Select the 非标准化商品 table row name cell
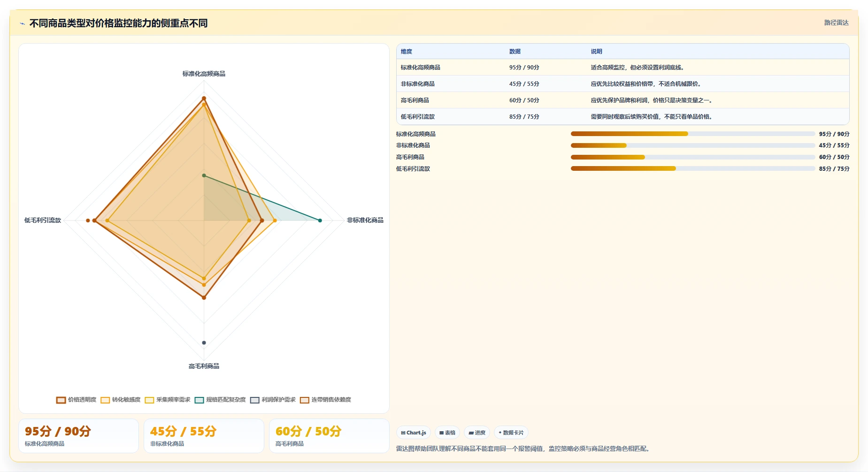The width and height of the screenshot is (868, 472). (x=418, y=84)
